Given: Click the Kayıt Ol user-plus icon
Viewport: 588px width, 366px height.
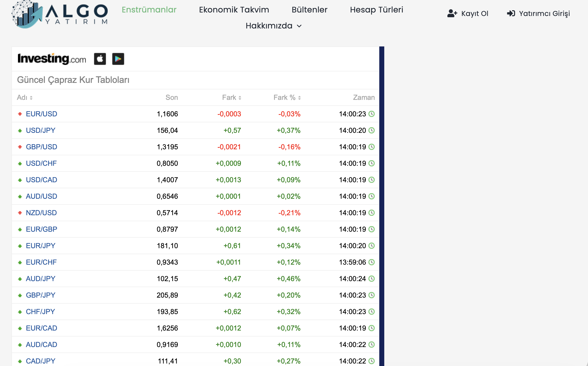Looking at the screenshot, I should [452, 13].
